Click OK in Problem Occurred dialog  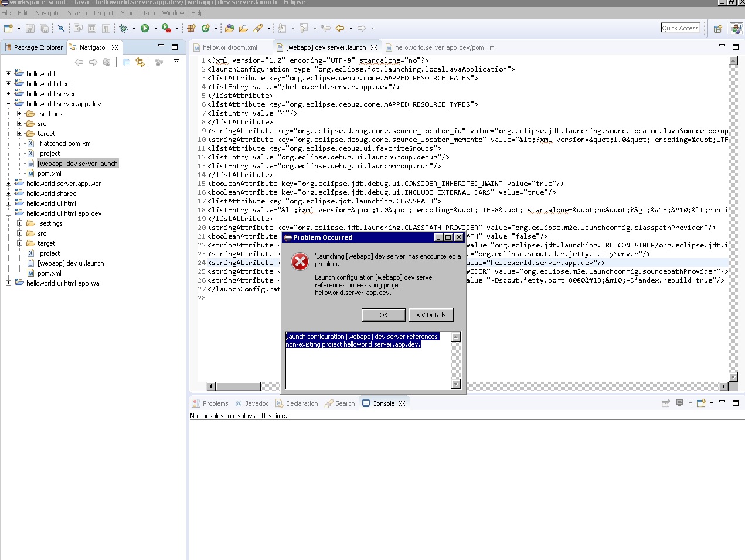pos(383,315)
